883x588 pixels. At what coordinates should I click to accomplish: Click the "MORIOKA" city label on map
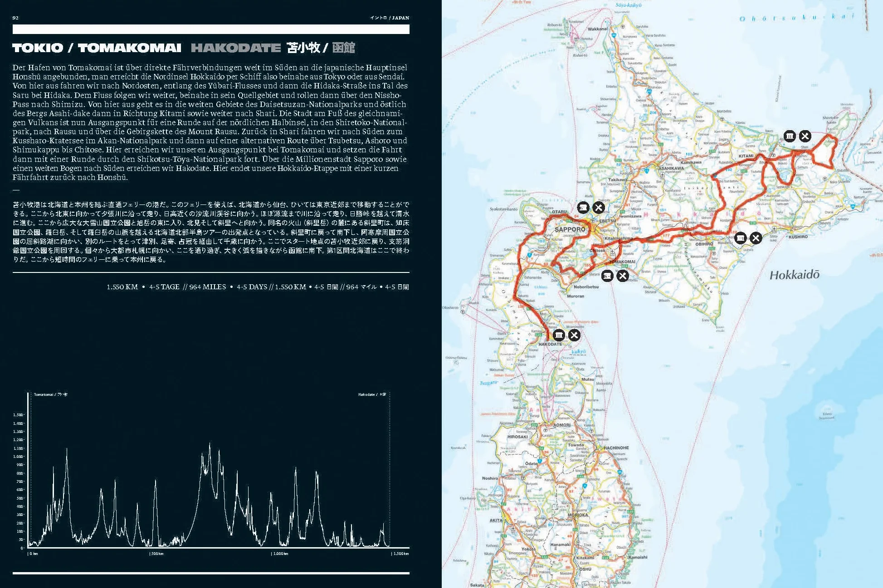[x=578, y=515]
